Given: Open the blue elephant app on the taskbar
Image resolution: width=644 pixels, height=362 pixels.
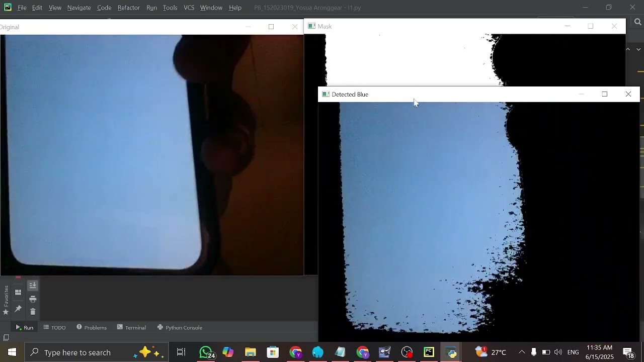Looking at the screenshot, I should (318, 352).
